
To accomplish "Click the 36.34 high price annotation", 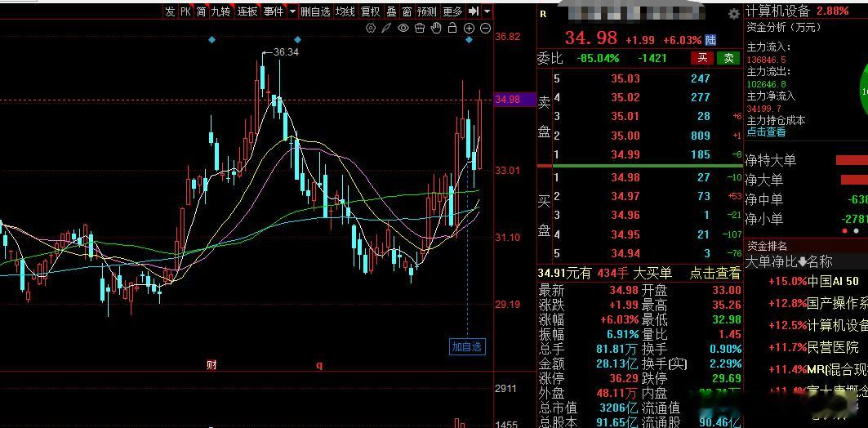I will pos(286,52).
